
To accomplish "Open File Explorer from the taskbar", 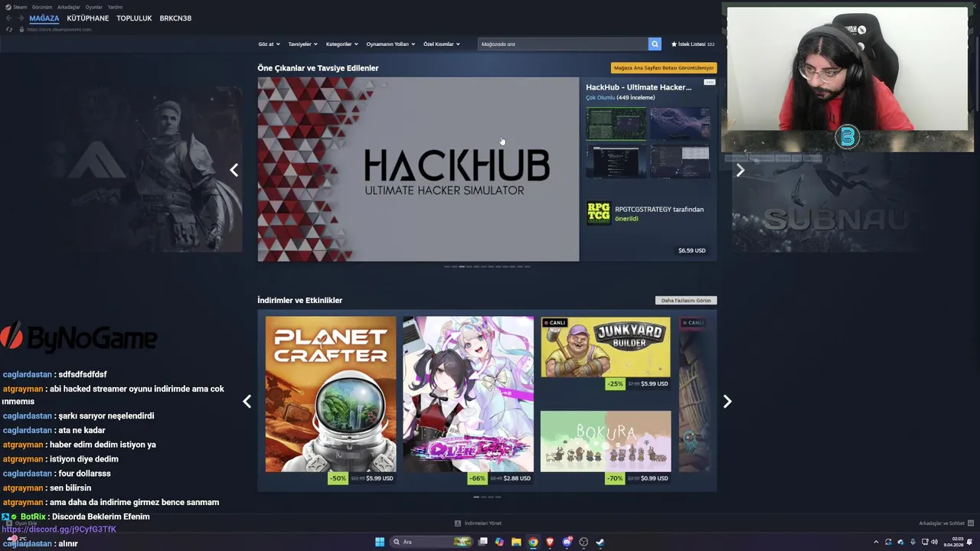I will click(516, 542).
